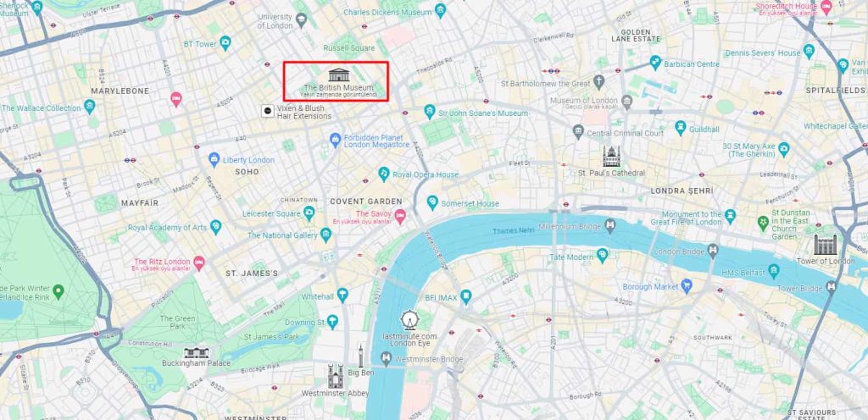Open the Royal Opera House music pin

[x=384, y=174]
